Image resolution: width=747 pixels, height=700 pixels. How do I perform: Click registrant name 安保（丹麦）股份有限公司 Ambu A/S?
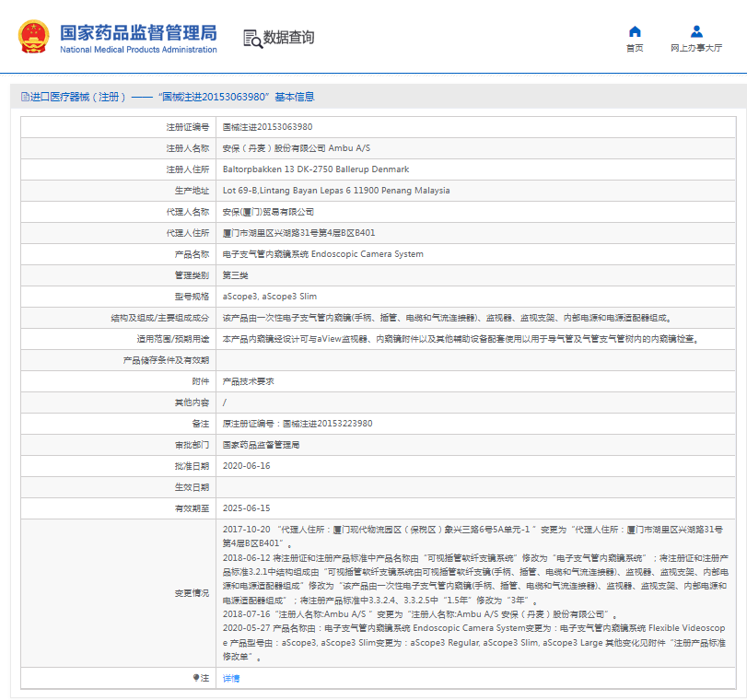click(x=296, y=148)
